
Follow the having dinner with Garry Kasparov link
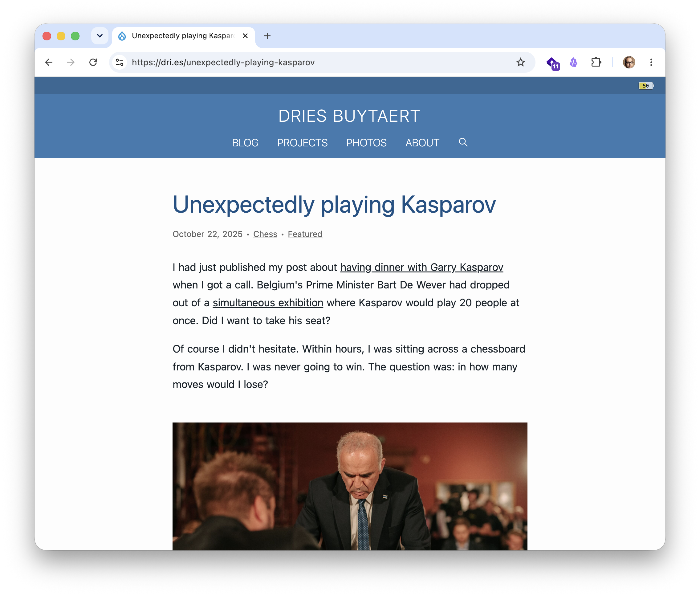[x=421, y=267]
